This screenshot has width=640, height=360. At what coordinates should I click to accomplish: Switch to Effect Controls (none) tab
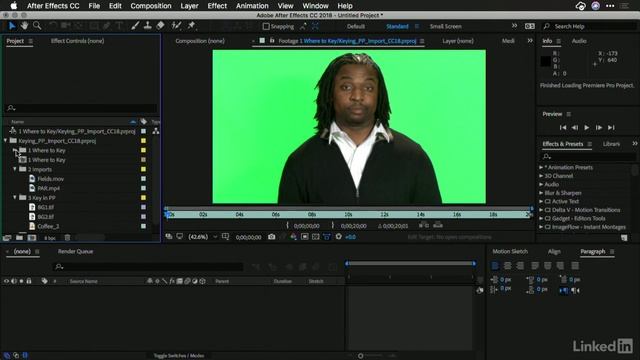tap(78, 41)
